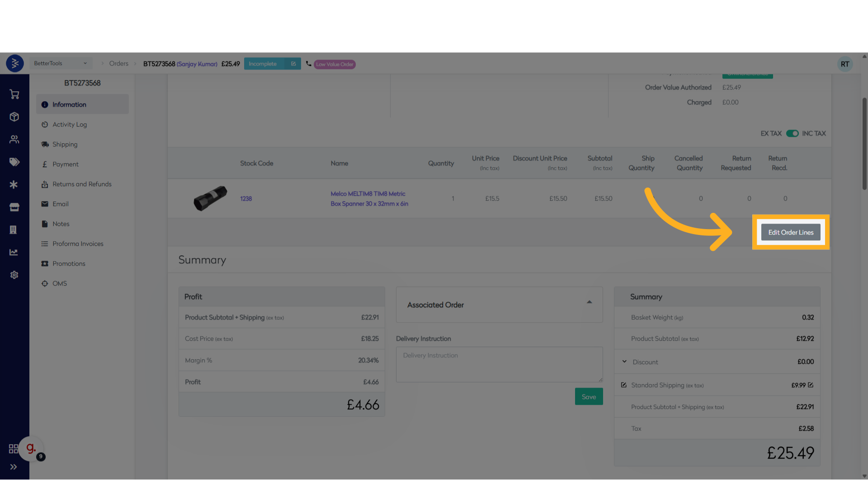Click the analytics chart sidebar icon
Screen dimensions: 868x488
coord(14,252)
